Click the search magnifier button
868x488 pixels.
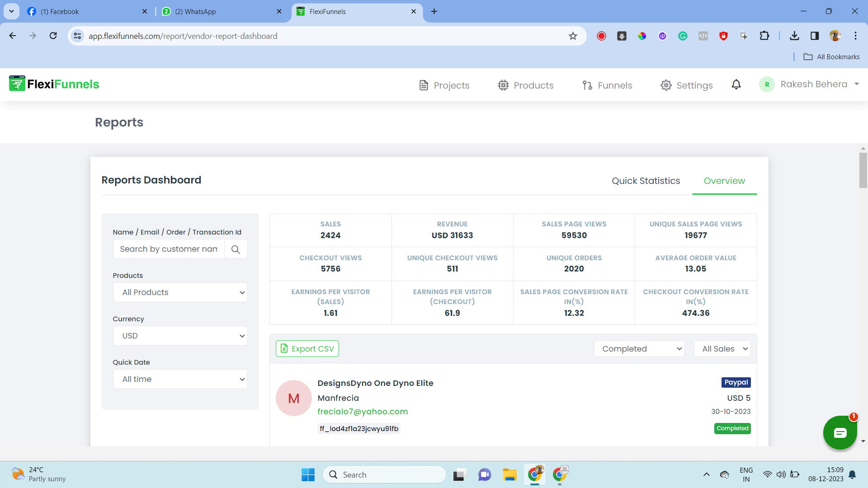pyautogui.click(x=236, y=249)
